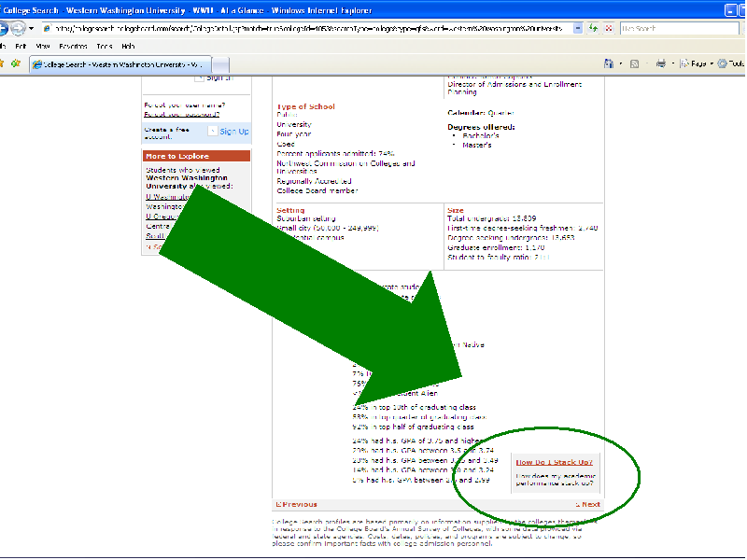
Task: Stop loading with the red X button
Action: [x=609, y=29]
